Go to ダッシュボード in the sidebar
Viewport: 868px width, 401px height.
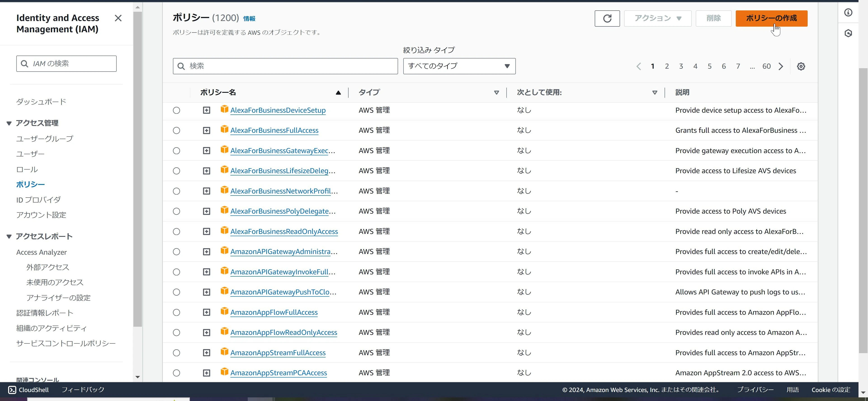click(41, 102)
